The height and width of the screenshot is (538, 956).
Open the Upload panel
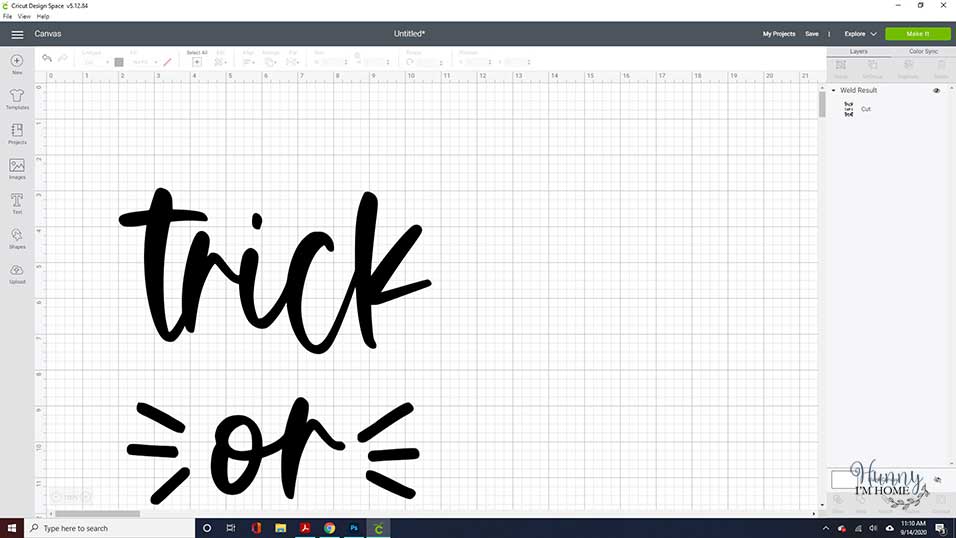click(x=17, y=273)
